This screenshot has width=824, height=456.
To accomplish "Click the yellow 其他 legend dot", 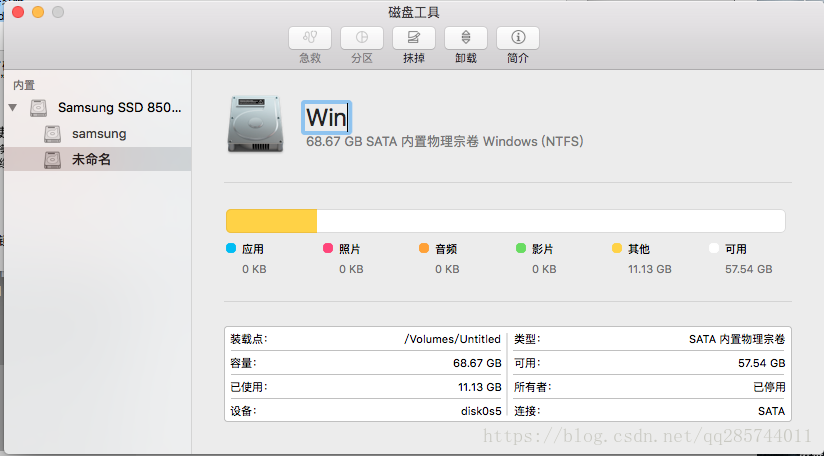I will [x=617, y=248].
